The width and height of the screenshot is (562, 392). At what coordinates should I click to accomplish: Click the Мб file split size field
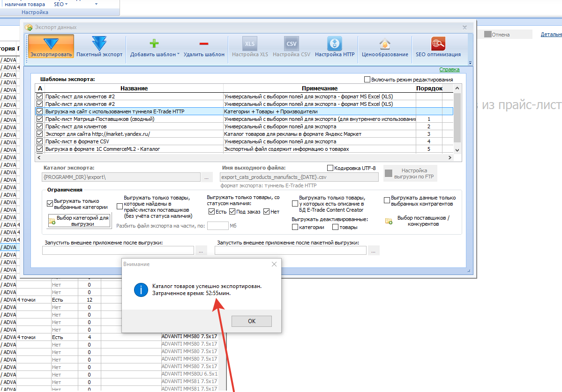(217, 226)
